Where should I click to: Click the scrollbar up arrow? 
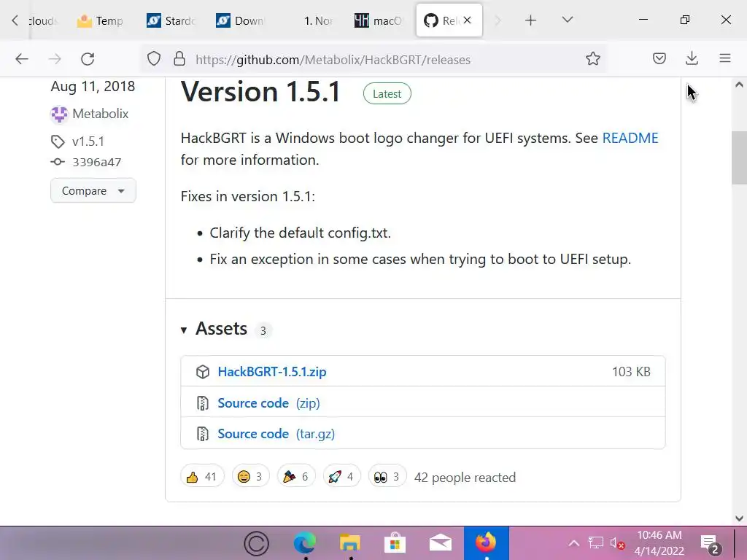739,85
